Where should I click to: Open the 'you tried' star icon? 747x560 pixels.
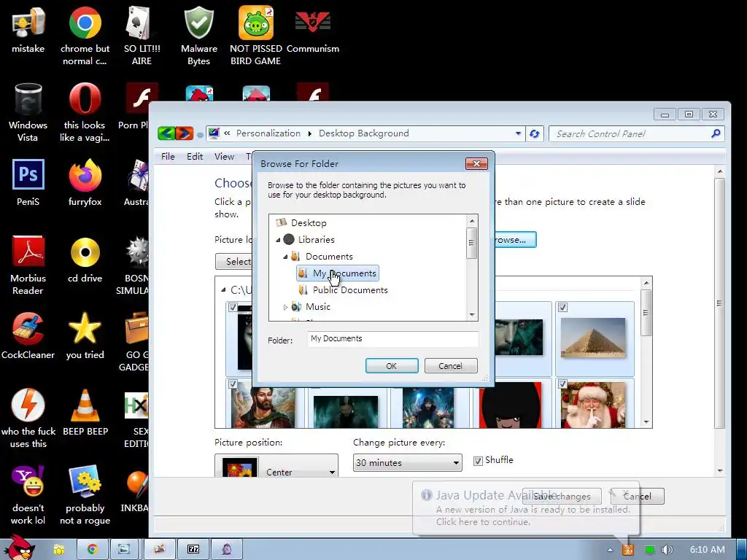tap(85, 335)
